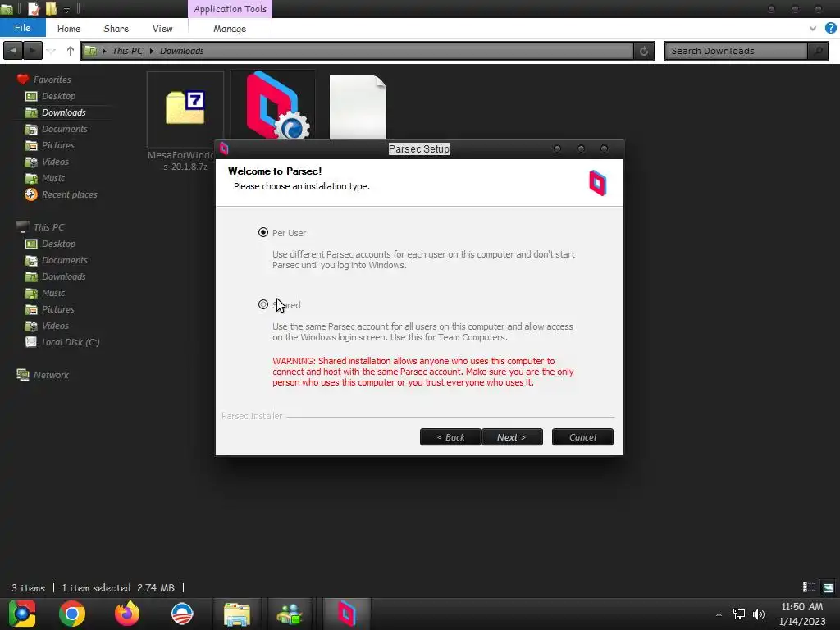Viewport: 840px width, 630px height.
Task: Open Documents under Favorites
Action: click(x=64, y=129)
